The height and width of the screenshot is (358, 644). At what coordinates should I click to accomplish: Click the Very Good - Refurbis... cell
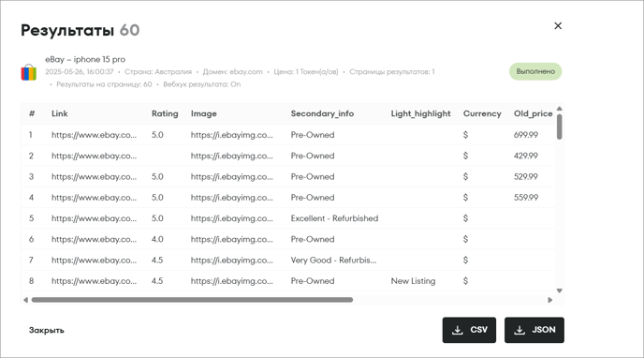pos(333,261)
